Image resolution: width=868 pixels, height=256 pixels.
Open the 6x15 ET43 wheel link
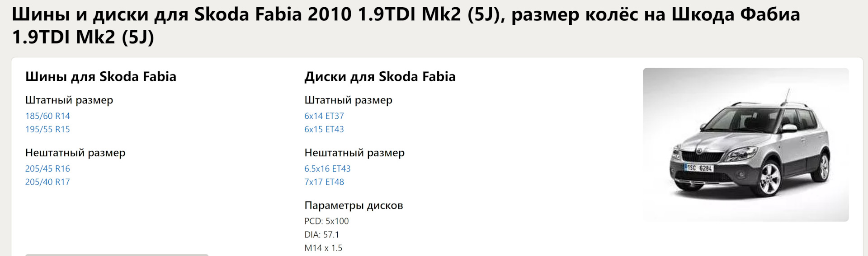324,130
